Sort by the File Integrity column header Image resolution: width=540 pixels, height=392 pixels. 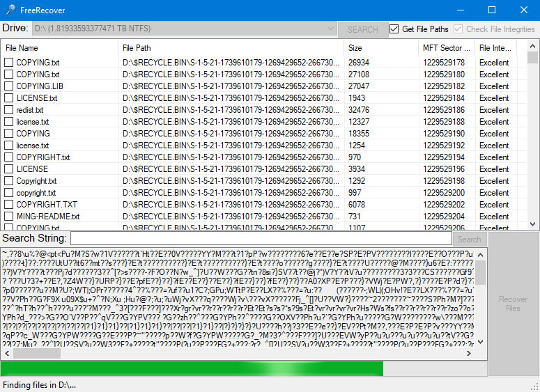[495, 48]
